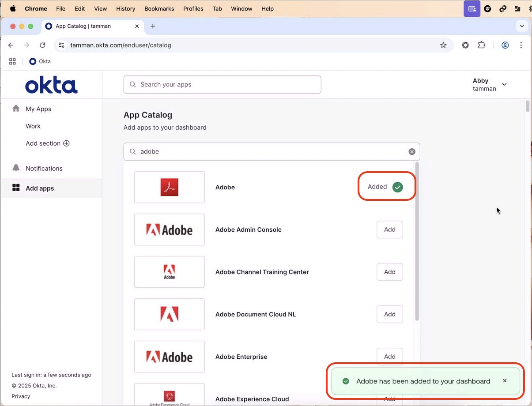The height and width of the screenshot is (406, 532).
Task: Reload the page with refresh icon
Action: 42,45
